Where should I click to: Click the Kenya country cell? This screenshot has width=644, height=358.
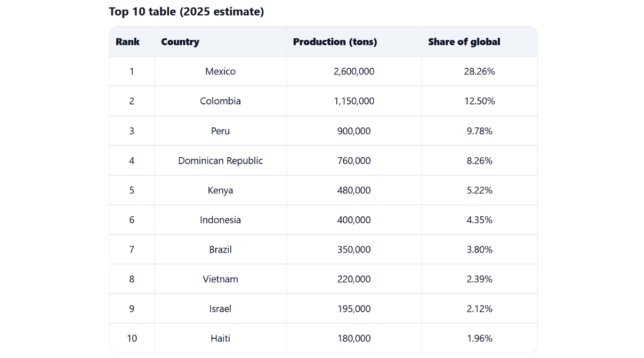pos(220,190)
